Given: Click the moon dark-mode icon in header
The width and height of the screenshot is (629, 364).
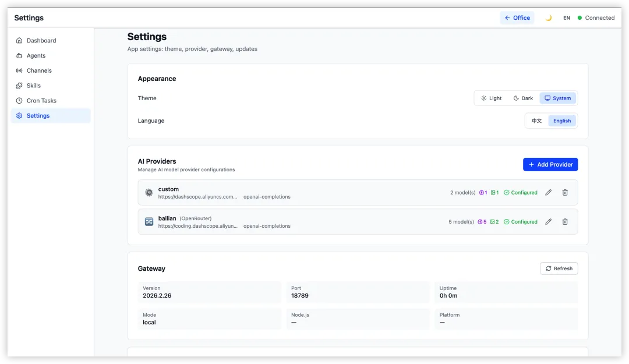Looking at the screenshot, I should point(548,18).
